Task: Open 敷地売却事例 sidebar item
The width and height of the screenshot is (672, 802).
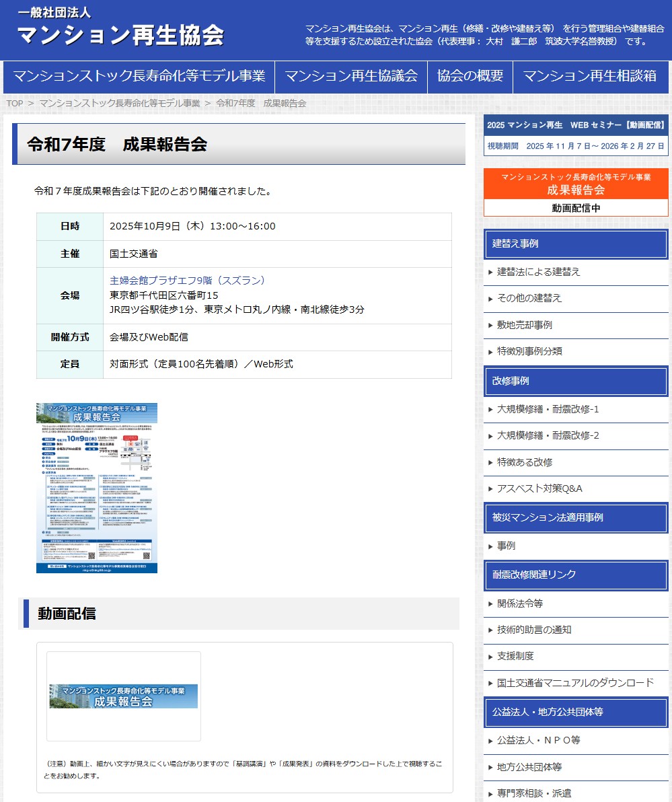Action: coord(524,325)
